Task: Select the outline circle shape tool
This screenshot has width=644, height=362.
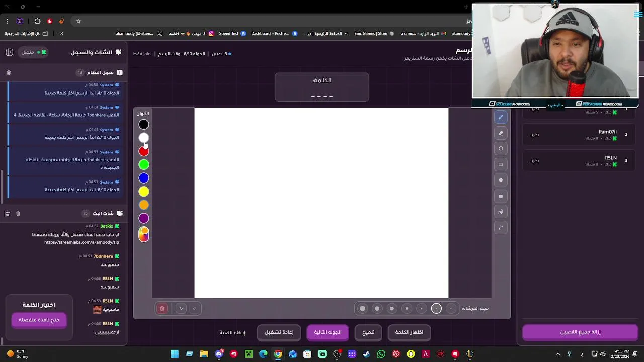Action: point(501,149)
